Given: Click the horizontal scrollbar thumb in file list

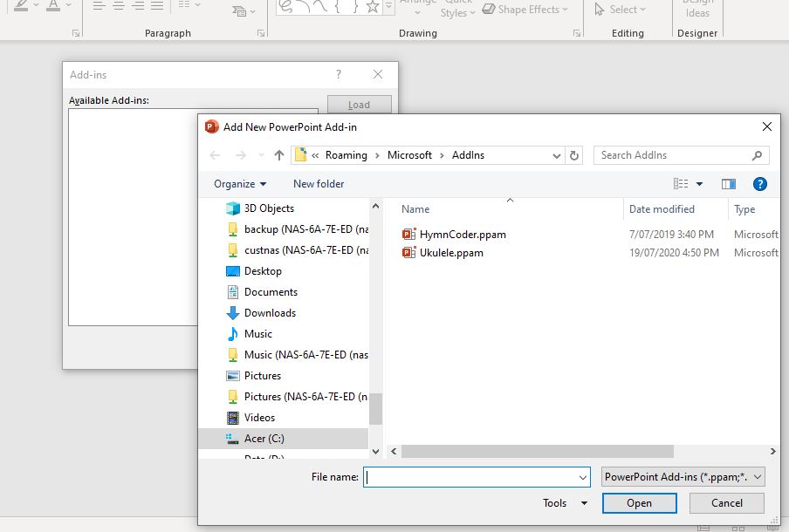Looking at the screenshot, I should 538,452.
